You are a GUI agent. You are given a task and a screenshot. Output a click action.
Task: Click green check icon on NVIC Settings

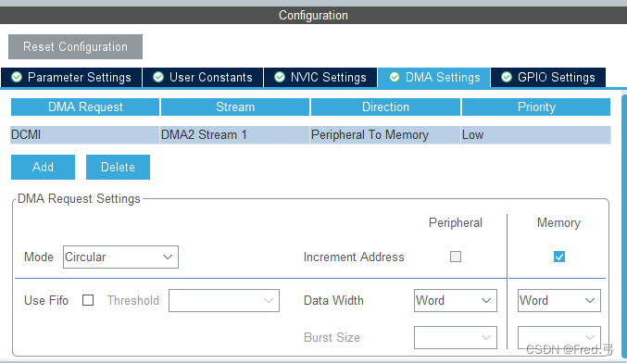(x=280, y=77)
